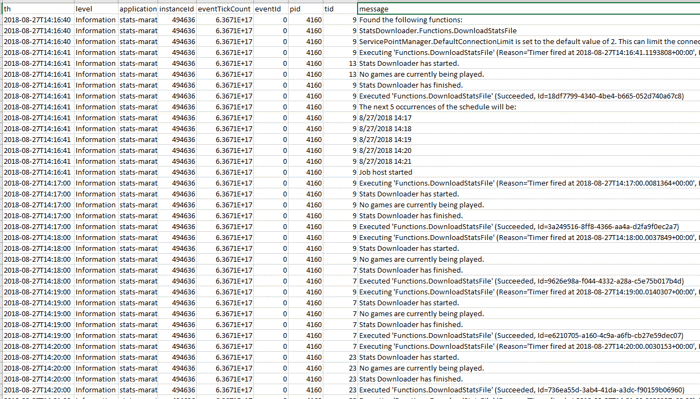The width and height of the screenshot is (700, 399).
Task: Select the Executed message with Id=e6210705
Action: tap(529, 336)
